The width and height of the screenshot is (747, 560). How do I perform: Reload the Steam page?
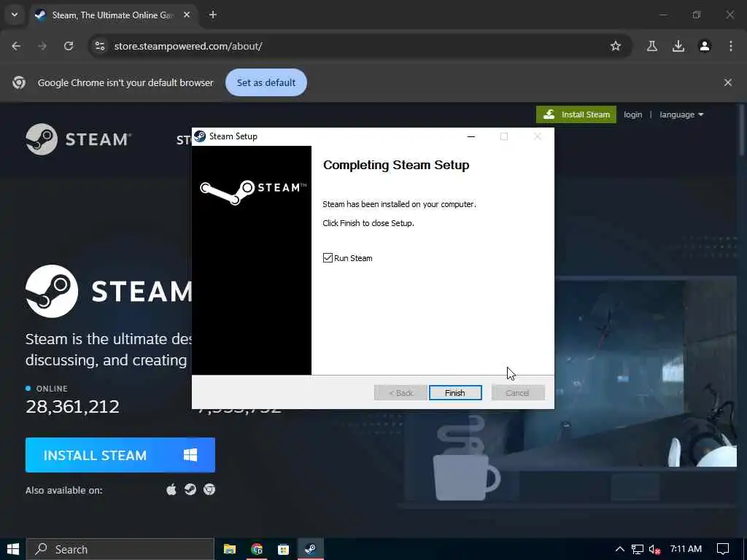point(69,46)
